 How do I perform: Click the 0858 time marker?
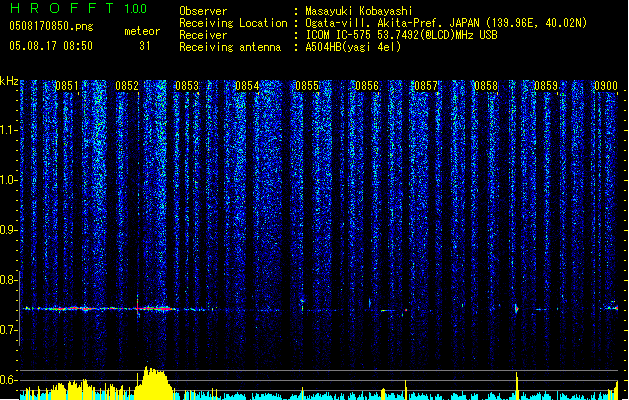(486, 86)
